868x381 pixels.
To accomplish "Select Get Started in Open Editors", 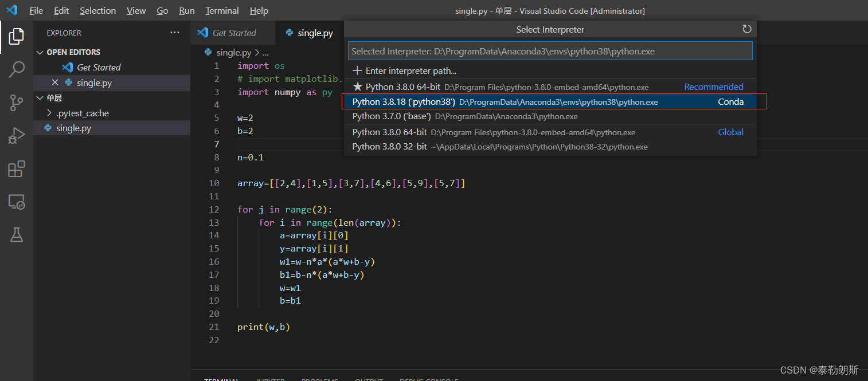I will point(112,68).
